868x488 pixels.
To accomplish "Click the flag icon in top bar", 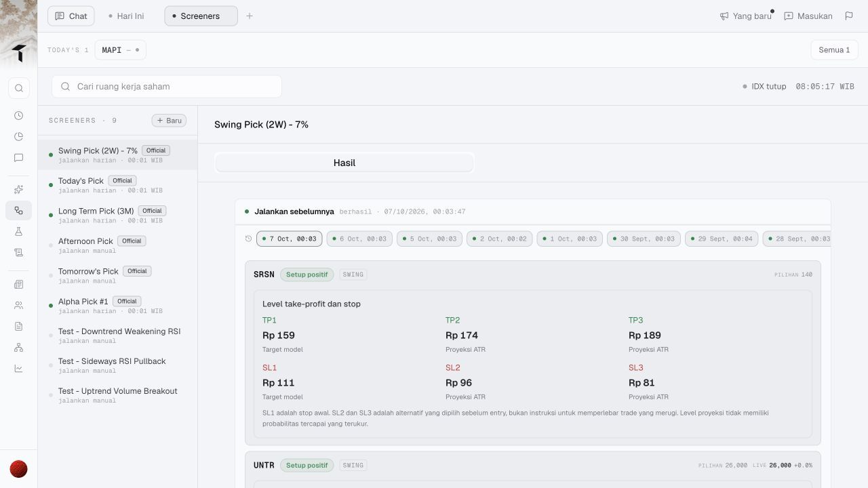I will coord(849,16).
